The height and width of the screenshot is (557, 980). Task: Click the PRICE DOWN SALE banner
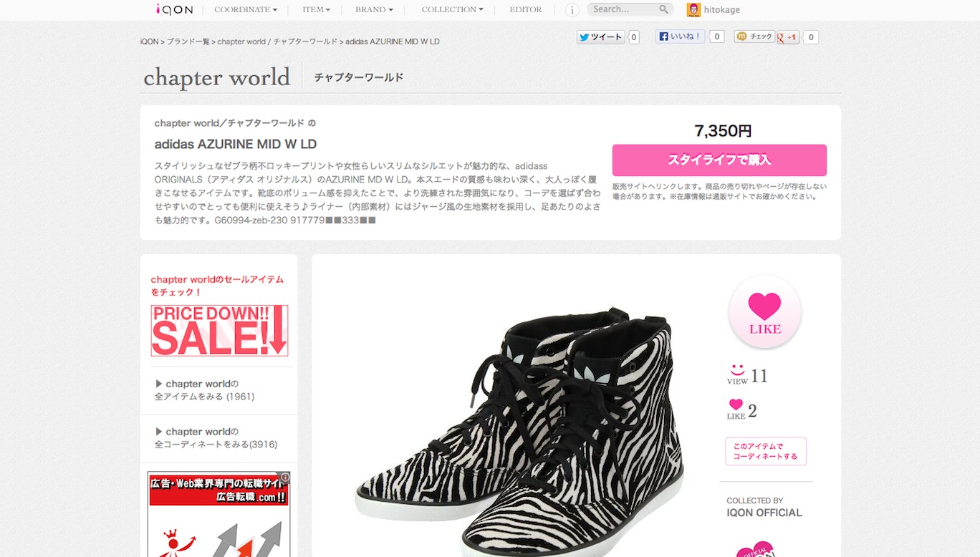(219, 331)
